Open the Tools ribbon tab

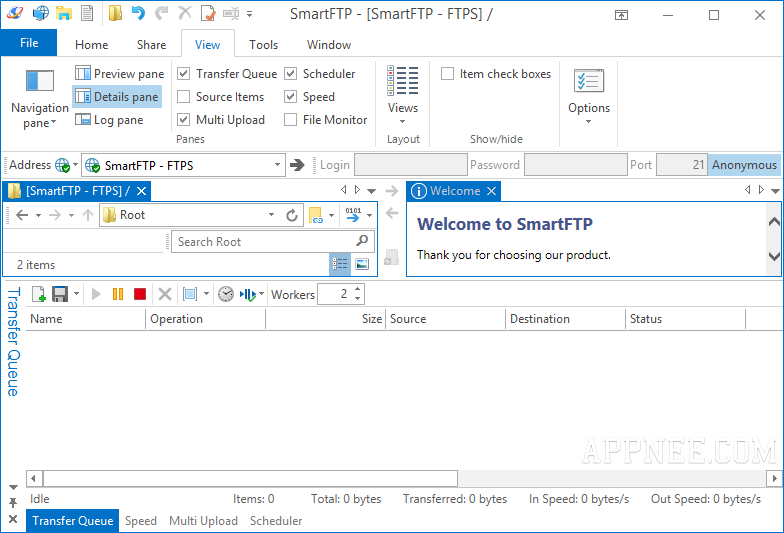264,44
